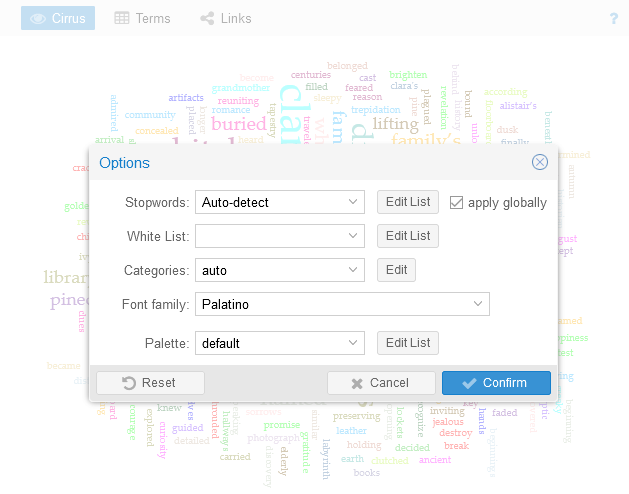Click Edit List next to Stopwords
Screen dimensions: 629x494
click(x=408, y=202)
